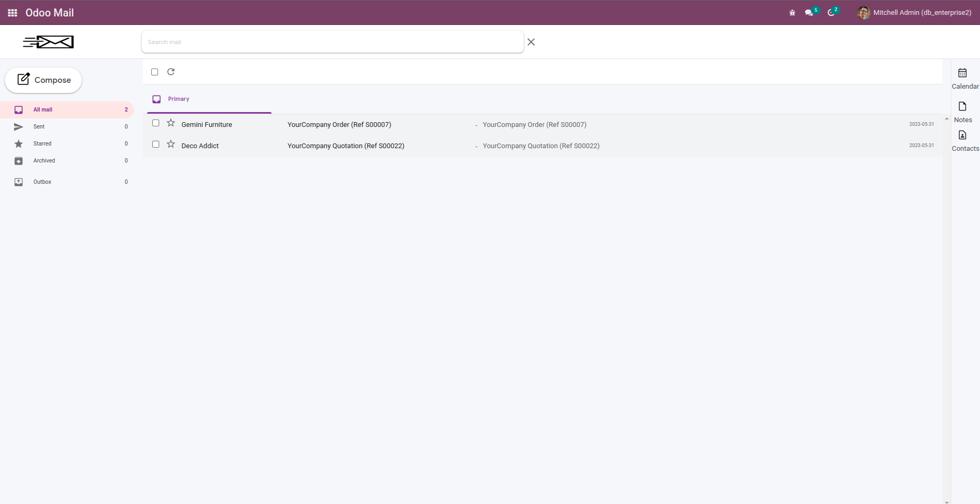
Task: Open the Calendar side icon
Action: [962, 73]
